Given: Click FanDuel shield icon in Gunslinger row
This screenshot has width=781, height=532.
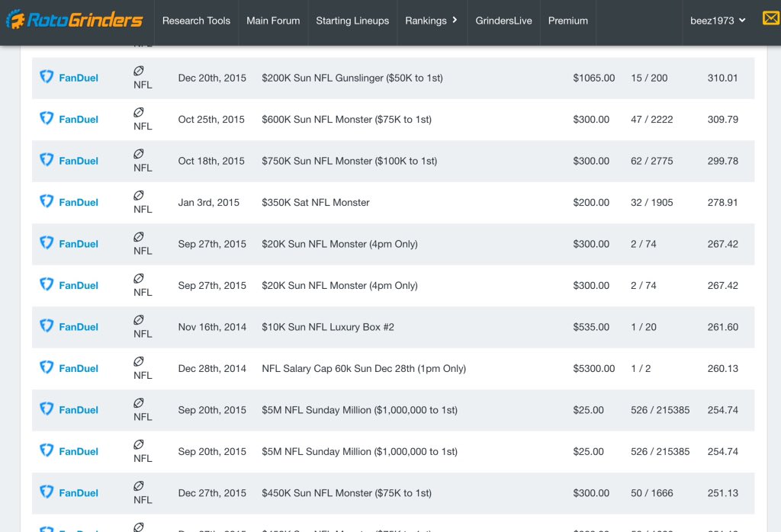Looking at the screenshot, I should 47,77.
